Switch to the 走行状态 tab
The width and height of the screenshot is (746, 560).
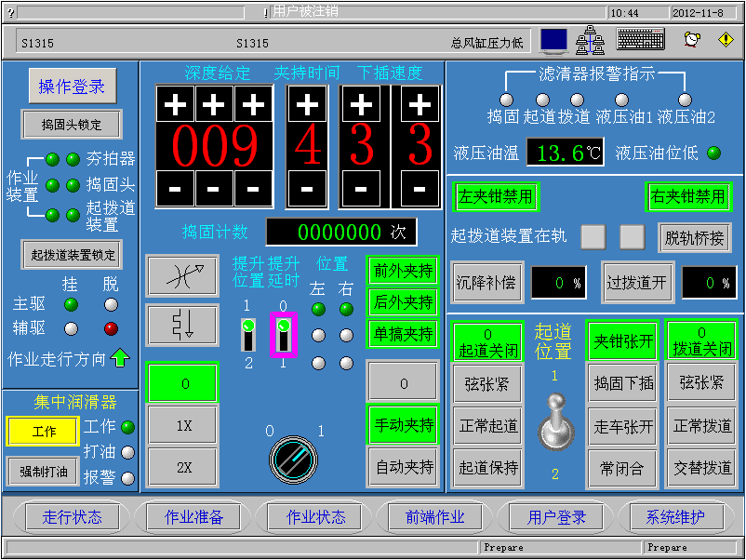[x=72, y=517]
